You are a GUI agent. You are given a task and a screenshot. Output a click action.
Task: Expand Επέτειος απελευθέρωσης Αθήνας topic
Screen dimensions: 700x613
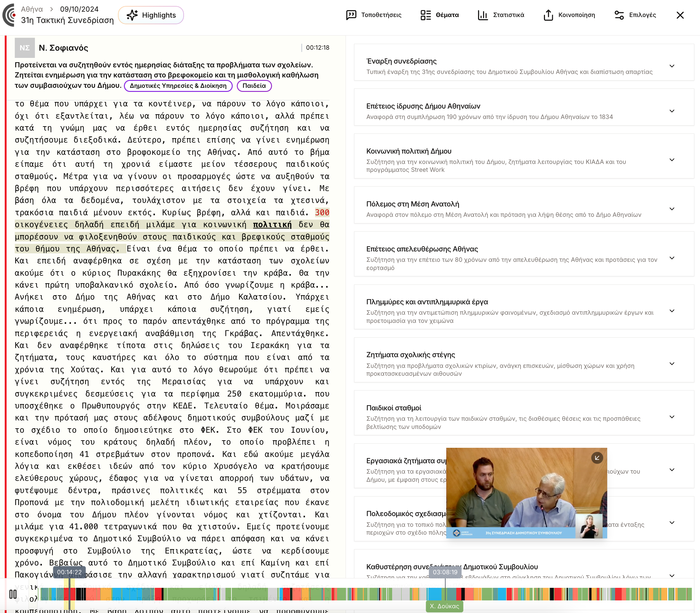tap(672, 258)
